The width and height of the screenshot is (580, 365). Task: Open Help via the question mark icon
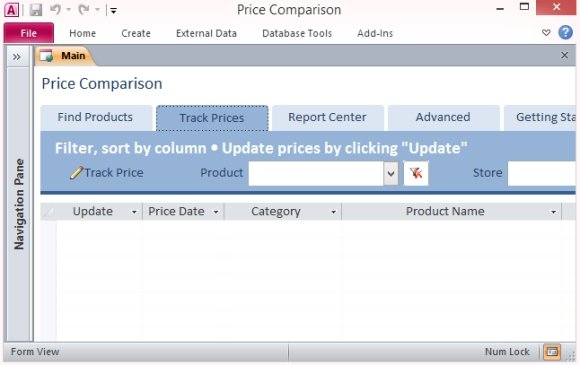(x=565, y=33)
